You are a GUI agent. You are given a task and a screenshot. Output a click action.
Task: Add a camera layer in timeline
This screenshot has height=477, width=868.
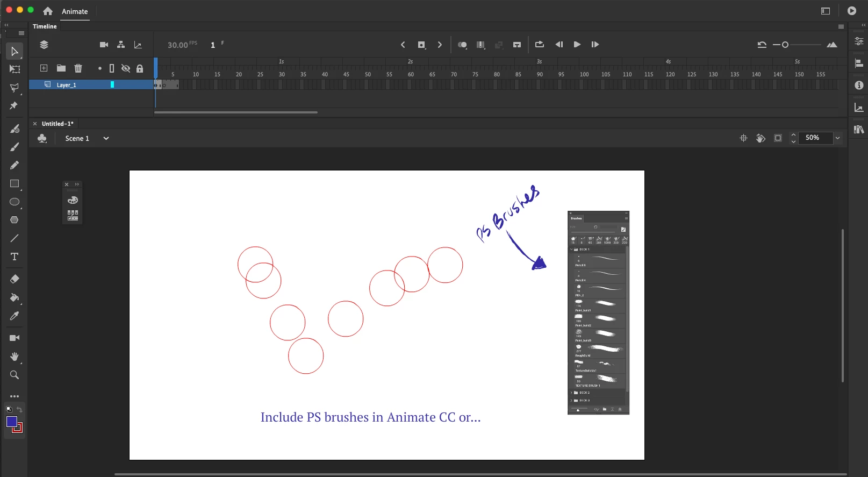point(104,45)
